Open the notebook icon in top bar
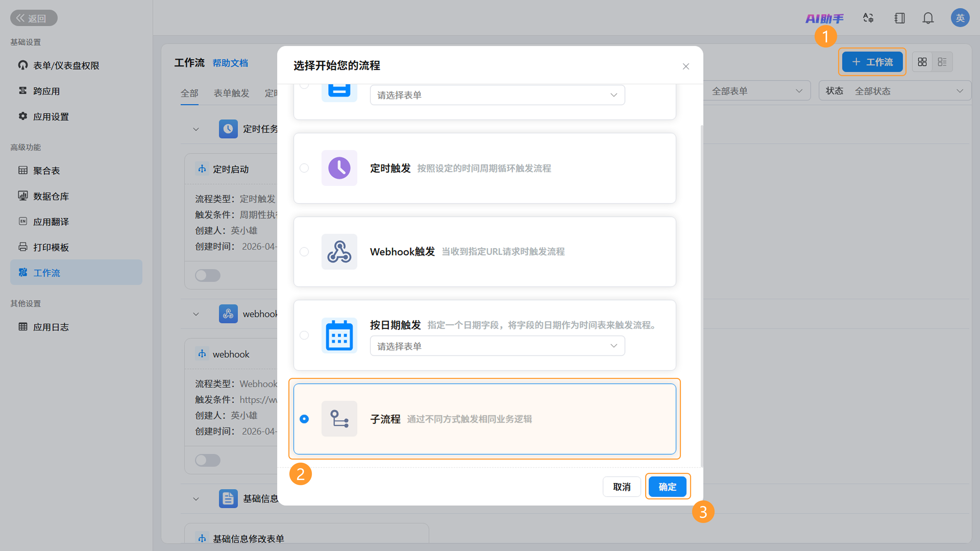The width and height of the screenshot is (980, 551). pos(899,18)
